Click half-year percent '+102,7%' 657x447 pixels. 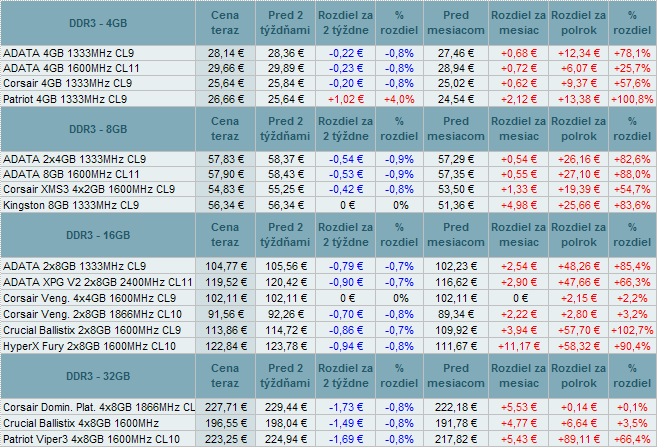coord(632,330)
